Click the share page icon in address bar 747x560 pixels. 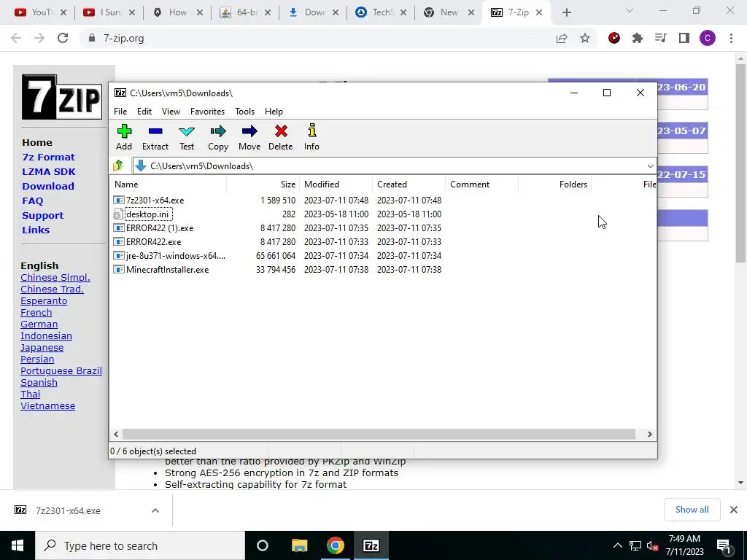click(562, 38)
